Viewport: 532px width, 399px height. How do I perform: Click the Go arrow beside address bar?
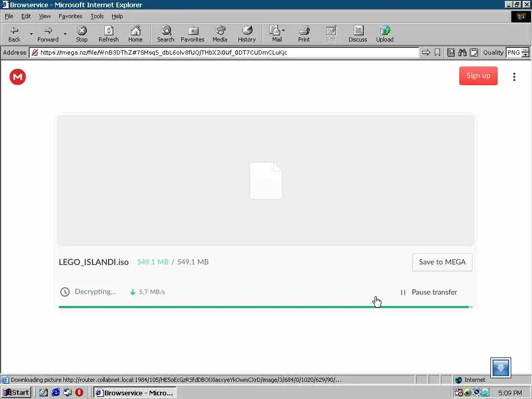tap(426, 52)
